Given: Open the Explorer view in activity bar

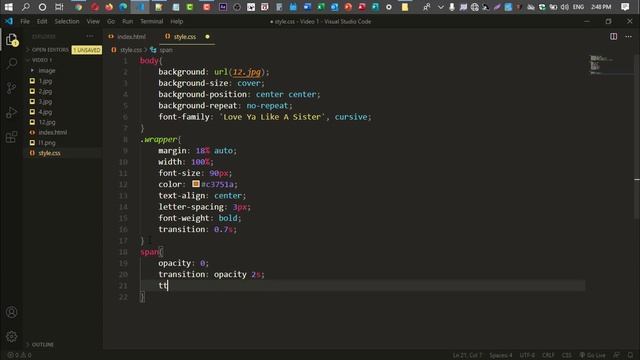Looking at the screenshot, I should [x=11, y=40].
